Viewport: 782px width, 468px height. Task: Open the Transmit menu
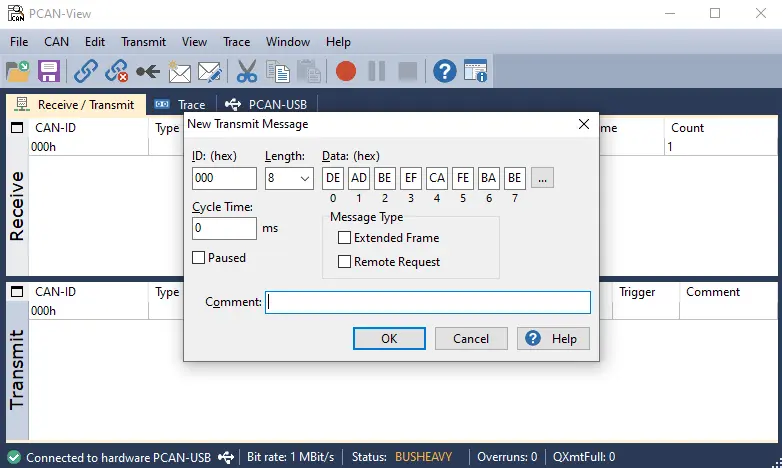[x=143, y=42]
